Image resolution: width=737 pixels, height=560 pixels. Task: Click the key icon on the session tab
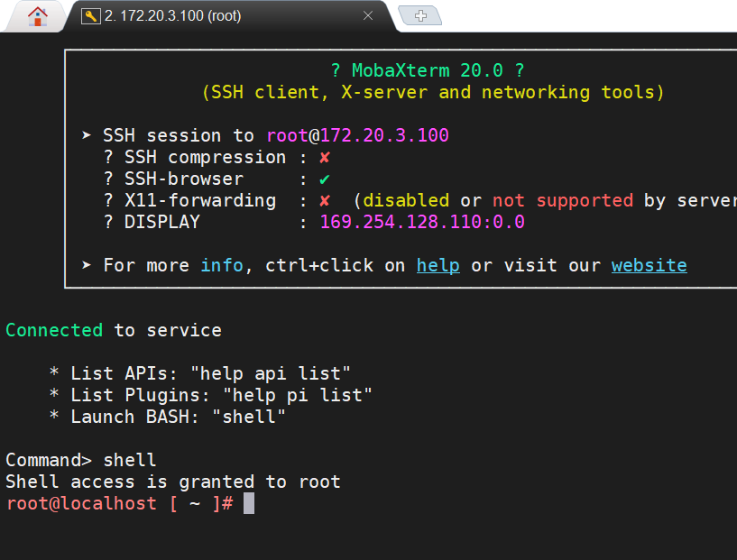[x=91, y=16]
